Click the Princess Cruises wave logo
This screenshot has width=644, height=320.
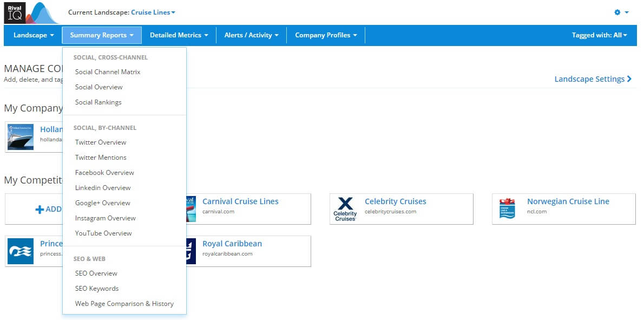pyautogui.click(x=21, y=251)
